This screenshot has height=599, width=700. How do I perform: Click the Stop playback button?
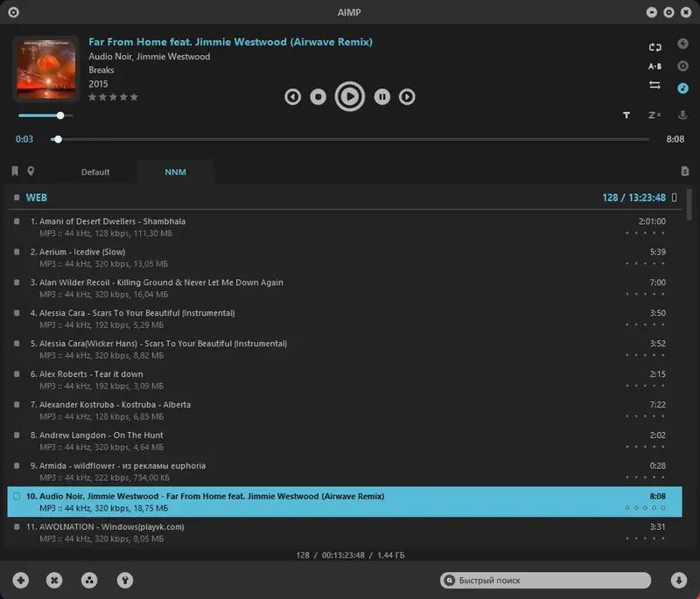tap(319, 97)
